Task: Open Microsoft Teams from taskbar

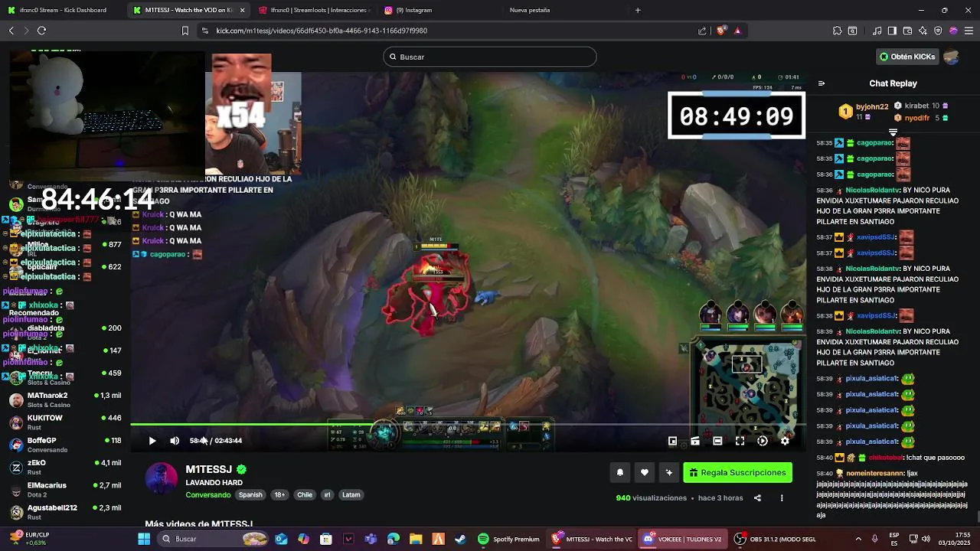Action: pos(371,539)
